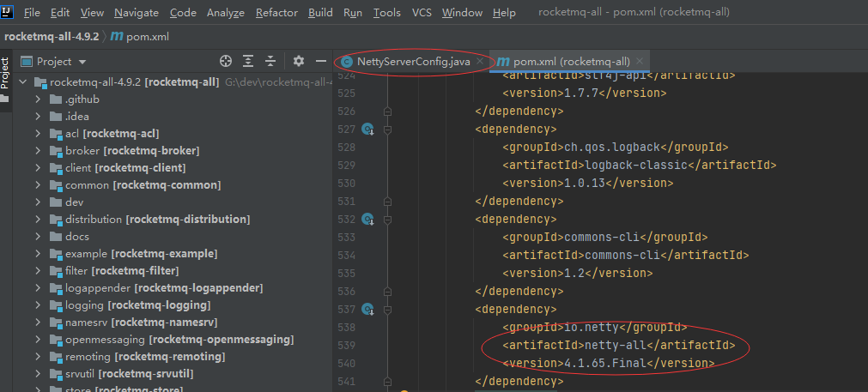Screen dimensions: 868x392
Task: Click the docs folder icon
Action: click(x=55, y=237)
